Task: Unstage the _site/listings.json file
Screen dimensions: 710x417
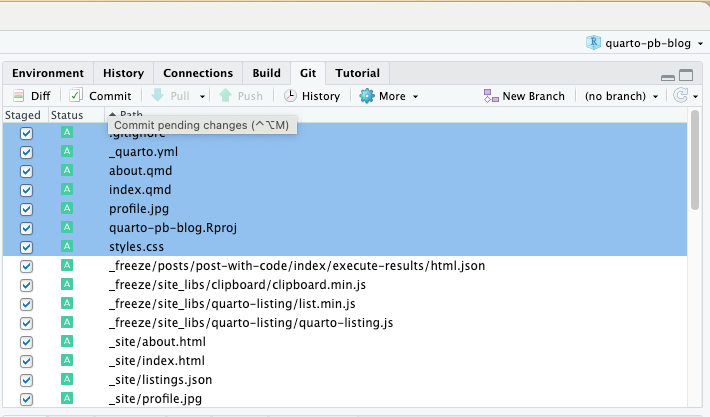Action: (x=26, y=380)
